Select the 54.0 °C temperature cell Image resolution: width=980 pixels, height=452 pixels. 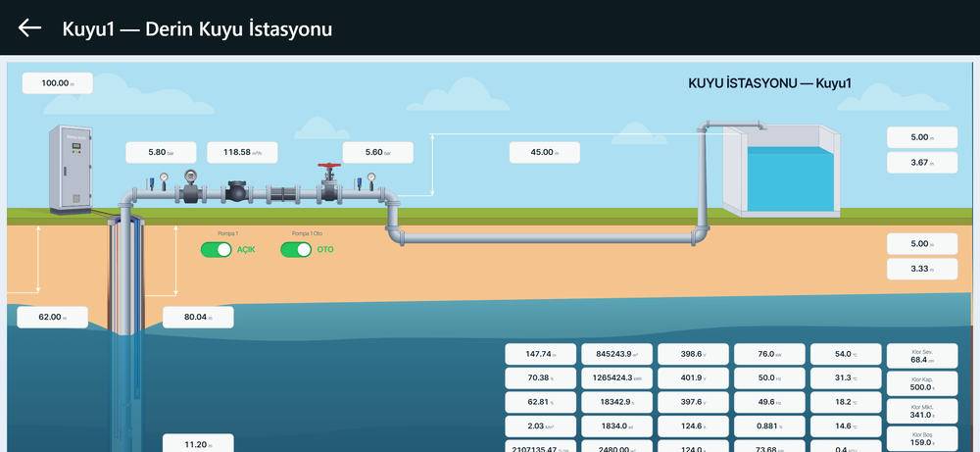coord(846,354)
